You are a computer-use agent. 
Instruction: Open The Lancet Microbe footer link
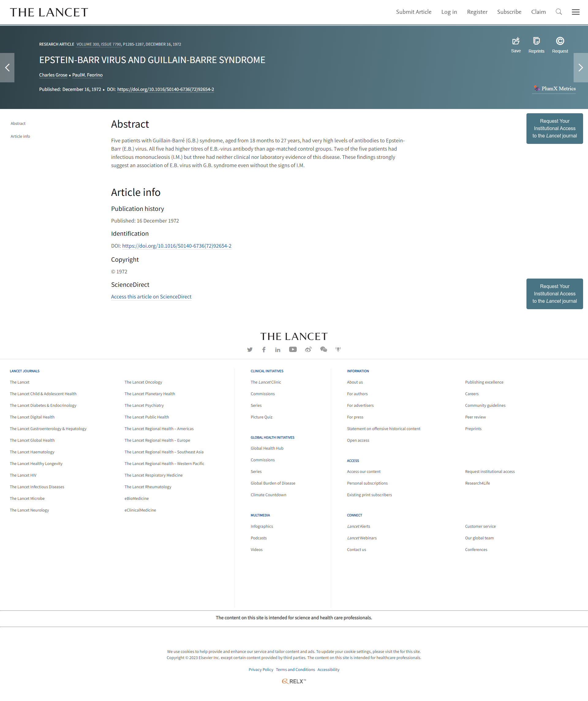pos(27,499)
